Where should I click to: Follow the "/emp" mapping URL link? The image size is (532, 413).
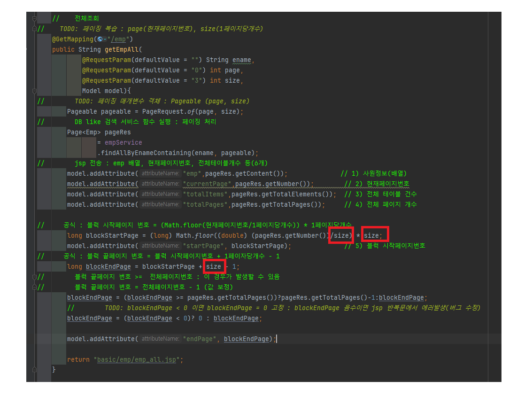(x=118, y=39)
